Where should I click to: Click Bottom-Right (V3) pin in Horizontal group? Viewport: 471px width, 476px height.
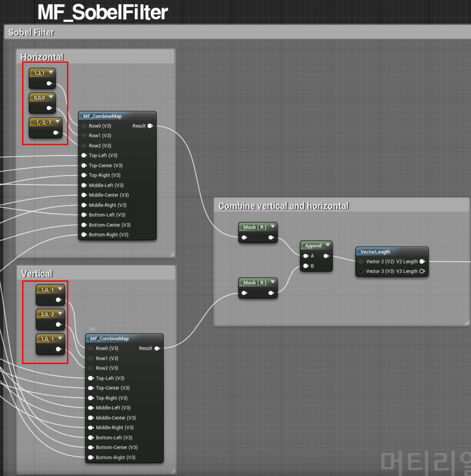(x=84, y=235)
